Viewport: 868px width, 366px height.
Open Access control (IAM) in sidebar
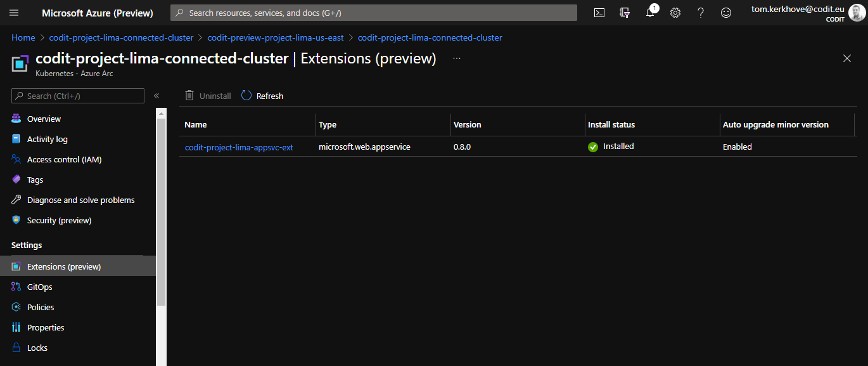click(x=64, y=159)
